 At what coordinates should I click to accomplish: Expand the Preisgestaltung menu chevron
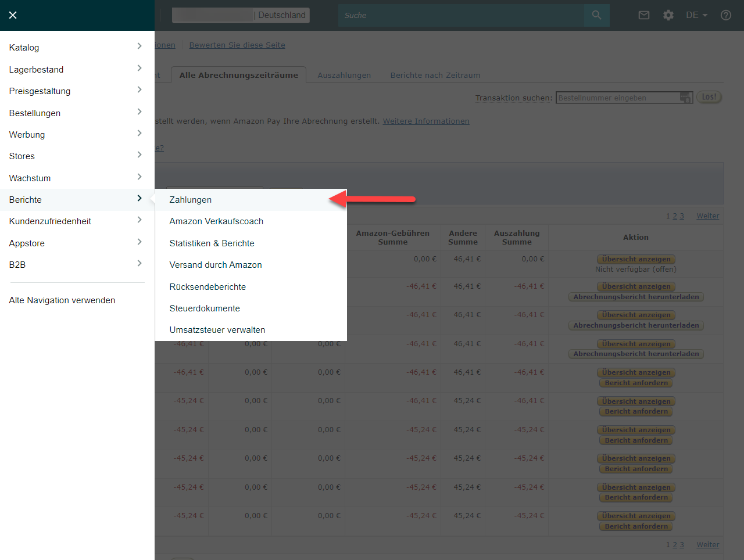click(x=139, y=90)
